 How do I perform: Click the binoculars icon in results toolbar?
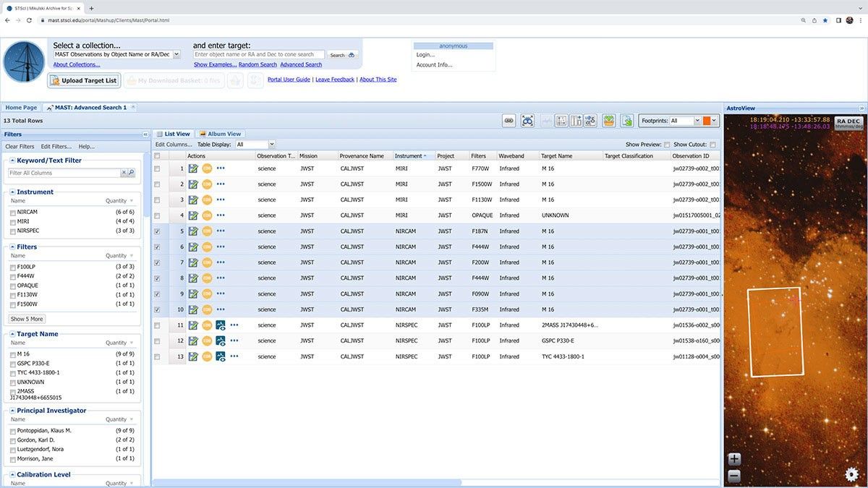(x=527, y=121)
